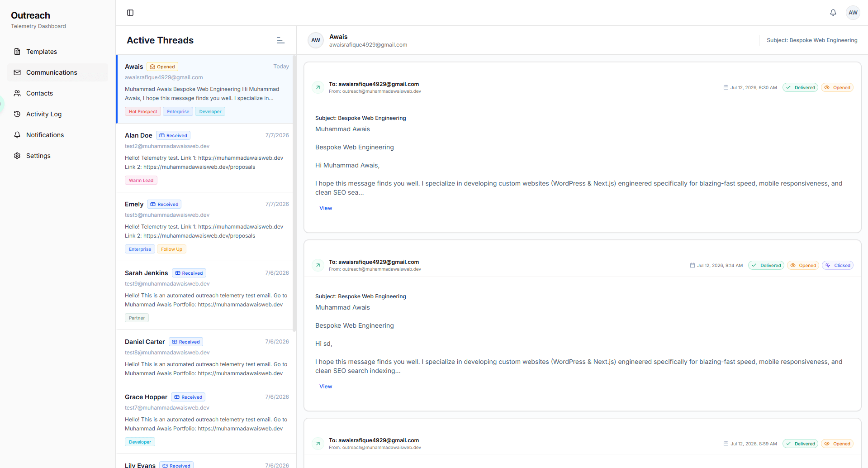Click View link in the 9:30 AM email
The width and height of the screenshot is (868, 468).
(x=326, y=208)
